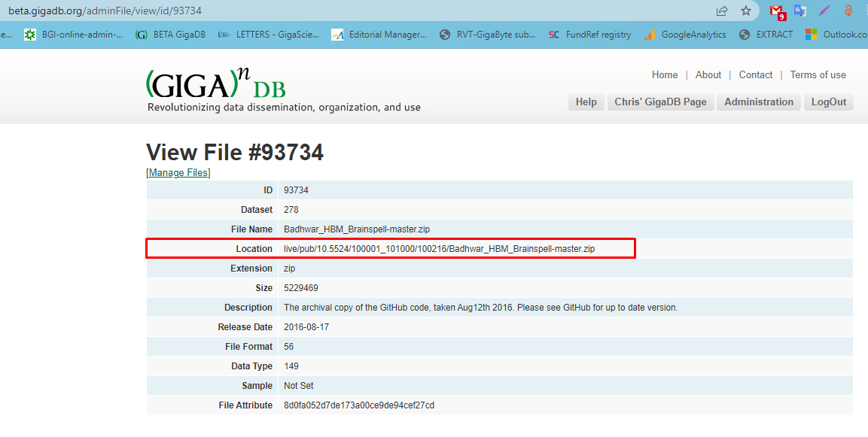Click the purple feather extension icon
This screenshot has width=868, height=437.
pyautogui.click(x=824, y=11)
